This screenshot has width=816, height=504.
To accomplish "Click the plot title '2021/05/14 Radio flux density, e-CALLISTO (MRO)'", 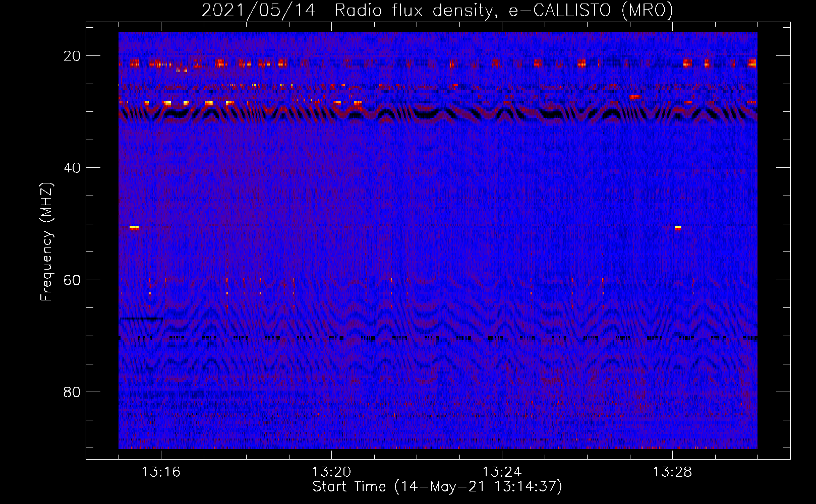I will (x=437, y=10).
